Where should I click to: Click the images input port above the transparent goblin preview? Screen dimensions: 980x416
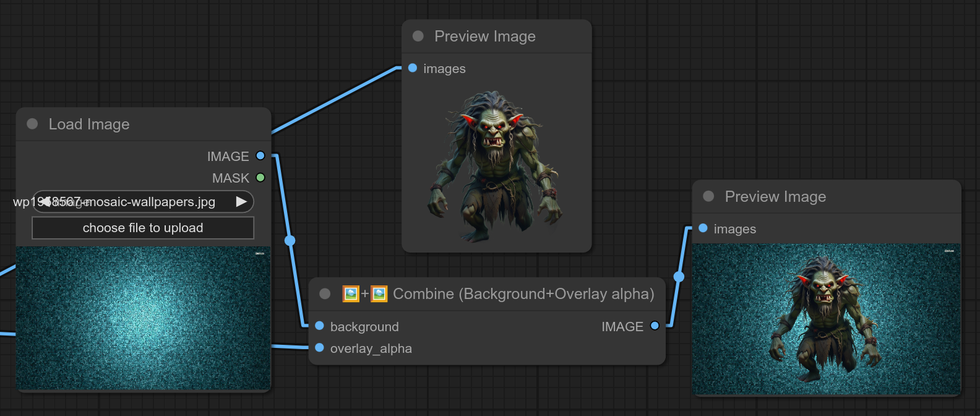click(x=413, y=68)
